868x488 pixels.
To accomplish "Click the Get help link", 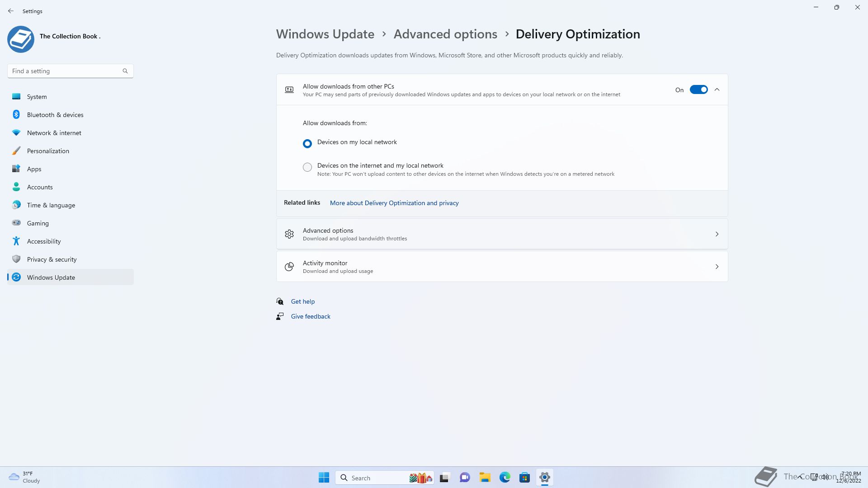I will (x=303, y=301).
